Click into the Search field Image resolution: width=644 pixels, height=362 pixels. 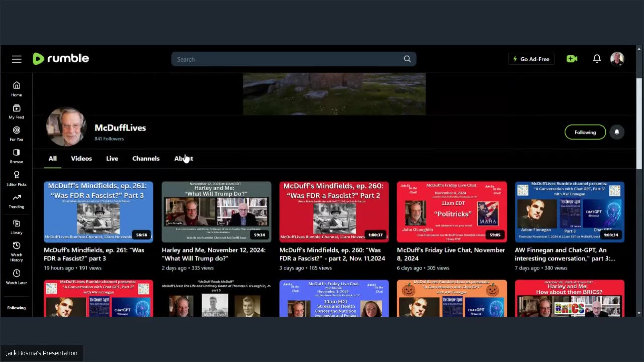(293, 59)
